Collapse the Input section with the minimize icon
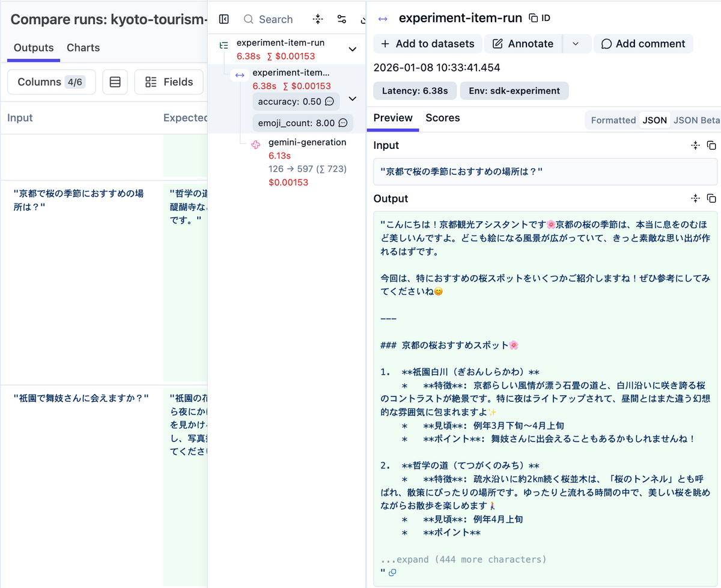Viewport: 721px width, 588px height. coord(695,145)
